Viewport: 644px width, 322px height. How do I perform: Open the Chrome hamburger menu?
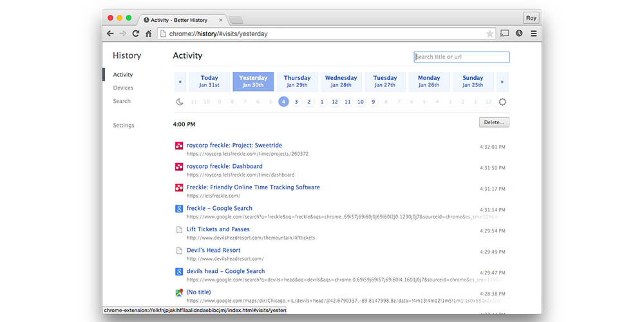tap(533, 33)
